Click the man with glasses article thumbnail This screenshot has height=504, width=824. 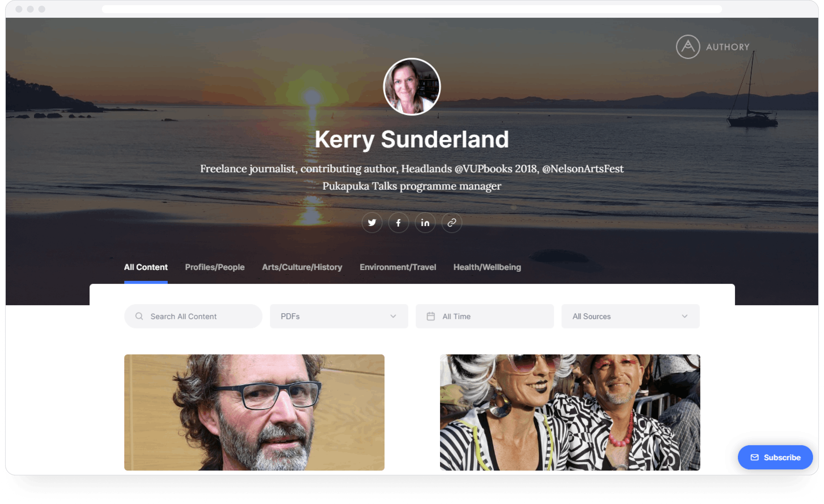(254, 412)
